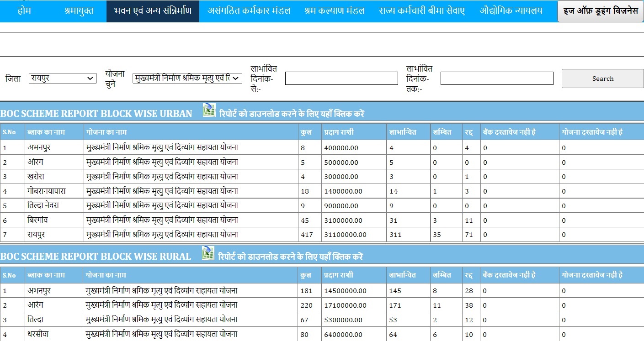Screen dimensions: 644x341
Task: Click total 417 cell
Action: coord(310,235)
